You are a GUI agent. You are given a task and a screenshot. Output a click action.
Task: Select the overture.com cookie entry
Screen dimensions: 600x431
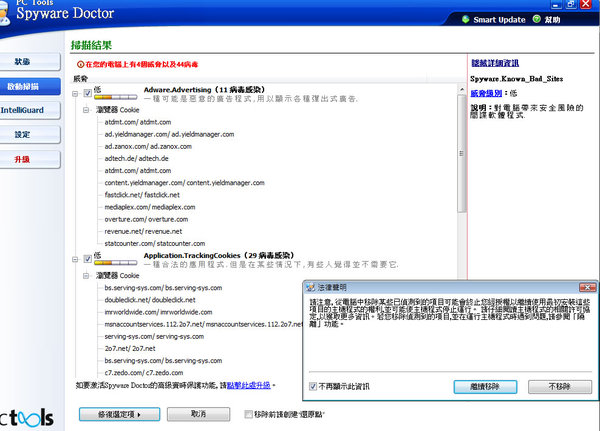(x=146, y=219)
